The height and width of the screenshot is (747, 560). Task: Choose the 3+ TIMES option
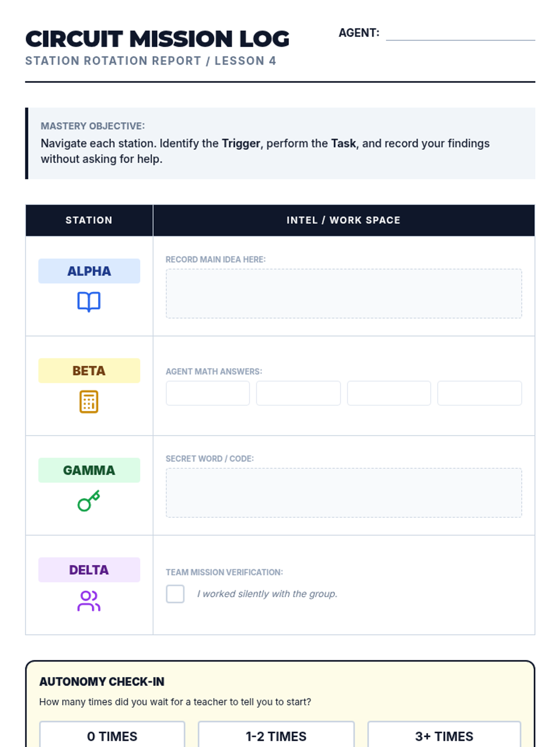[444, 736]
